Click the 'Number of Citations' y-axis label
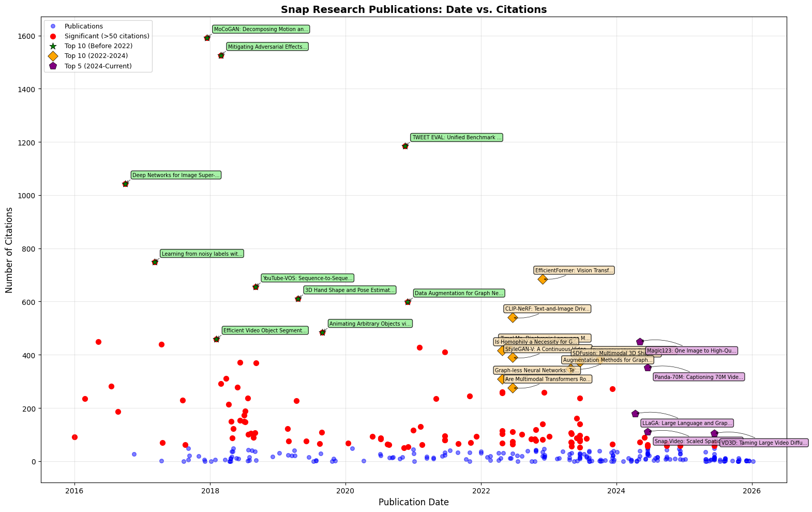The height and width of the screenshot is (512, 812). click(x=9, y=250)
